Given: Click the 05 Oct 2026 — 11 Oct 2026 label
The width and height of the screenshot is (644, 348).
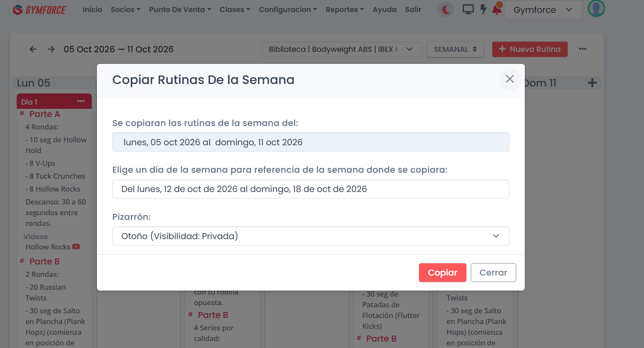Looking at the screenshot, I should (x=119, y=49).
